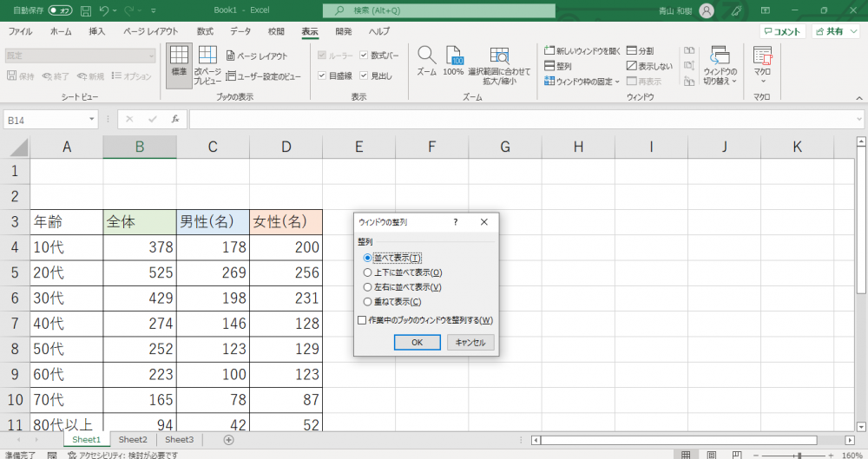The image size is (868, 459).
Task: Toggle the 自動保存 autosave switch
Action: [60, 10]
